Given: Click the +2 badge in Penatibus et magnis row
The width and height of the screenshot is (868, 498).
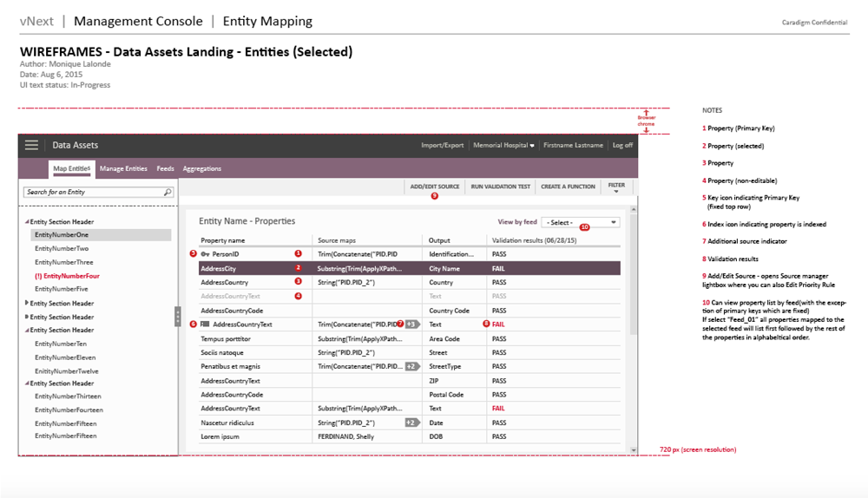Looking at the screenshot, I should (412, 366).
